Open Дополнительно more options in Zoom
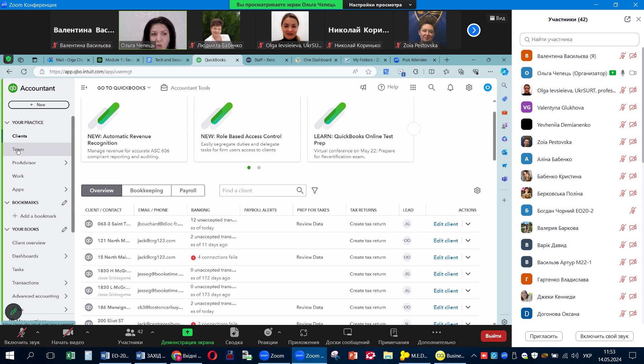The height and width of the screenshot is (364, 644). pyautogui.click(x=437, y=336)
